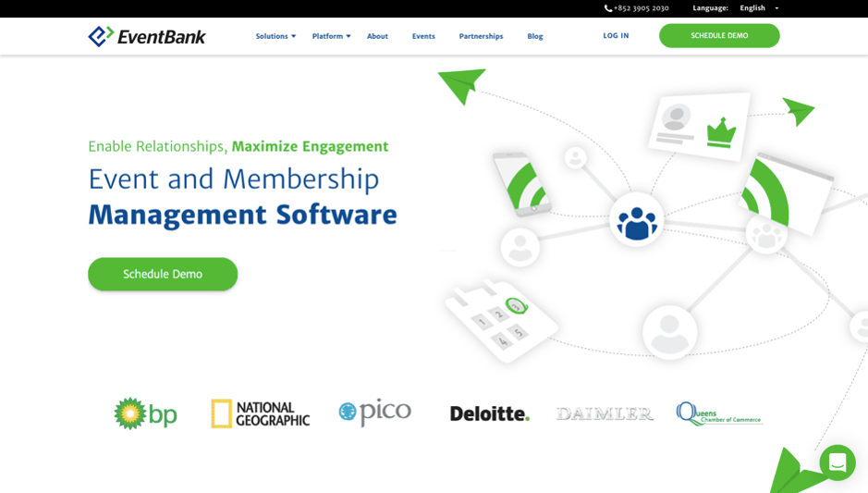The image size is (868, 493).
Task: Click the phone icon beside +852 number
Action: tap(608, 8)
